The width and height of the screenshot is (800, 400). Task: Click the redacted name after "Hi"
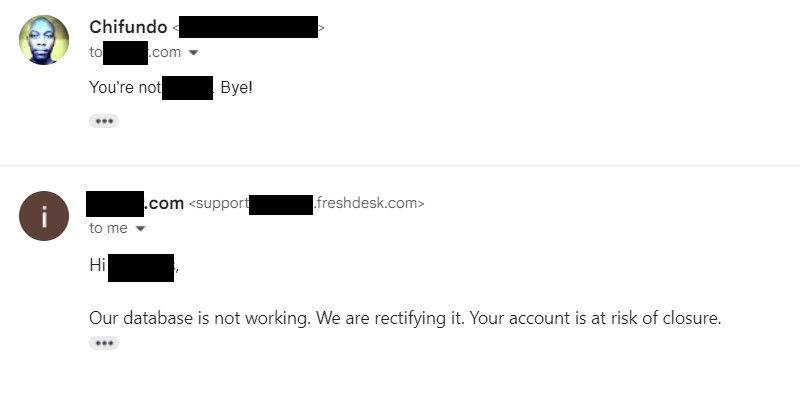pos(141,266)
